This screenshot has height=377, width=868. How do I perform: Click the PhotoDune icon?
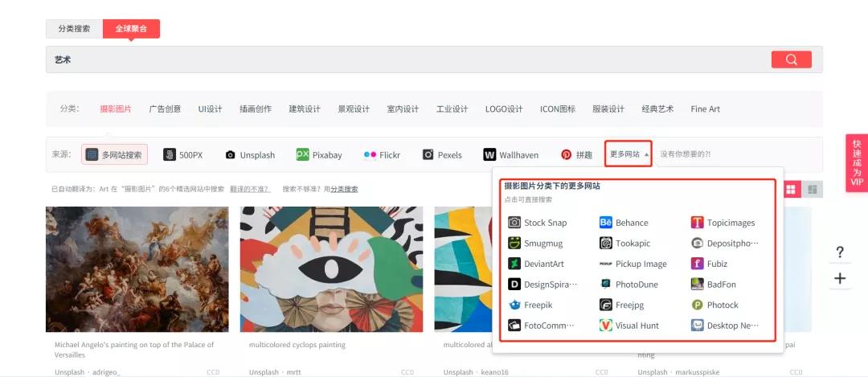(606, 285)
